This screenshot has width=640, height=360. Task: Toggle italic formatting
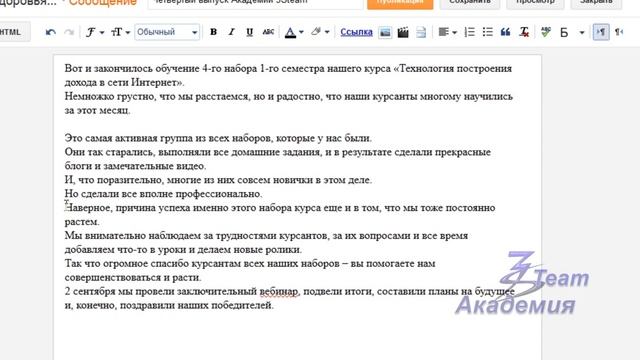pos(231,32)
